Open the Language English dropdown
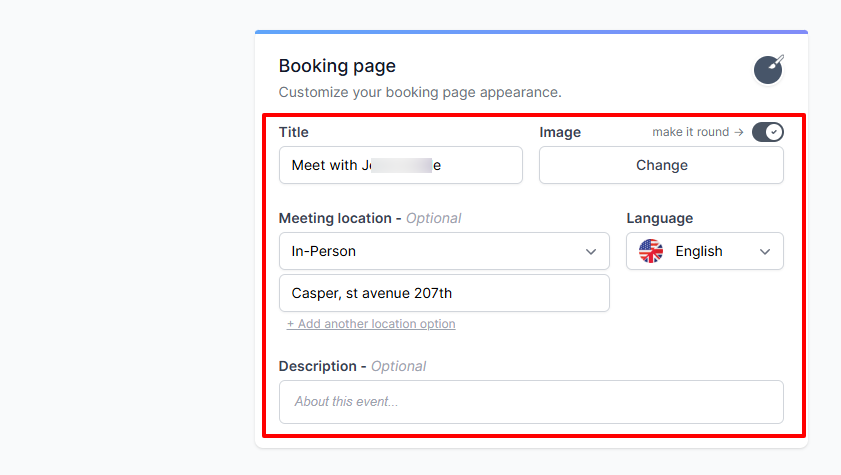 tap(705, 251)
